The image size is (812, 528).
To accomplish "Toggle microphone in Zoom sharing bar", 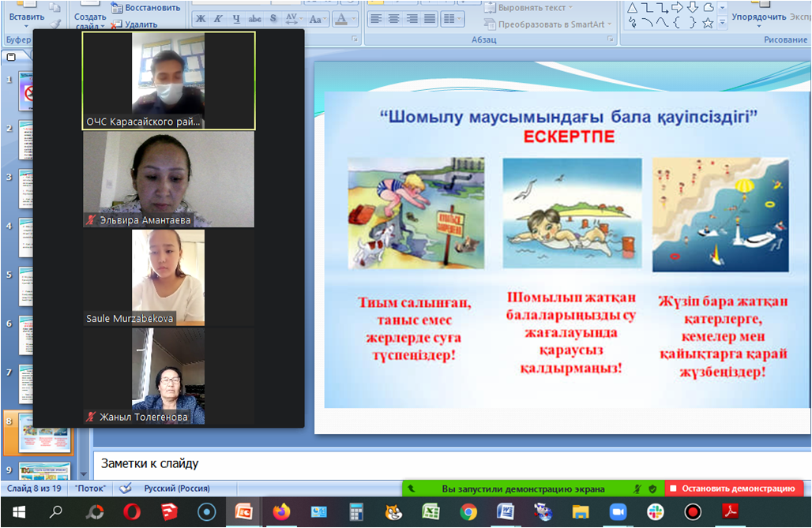I will (x=637, y=489).
